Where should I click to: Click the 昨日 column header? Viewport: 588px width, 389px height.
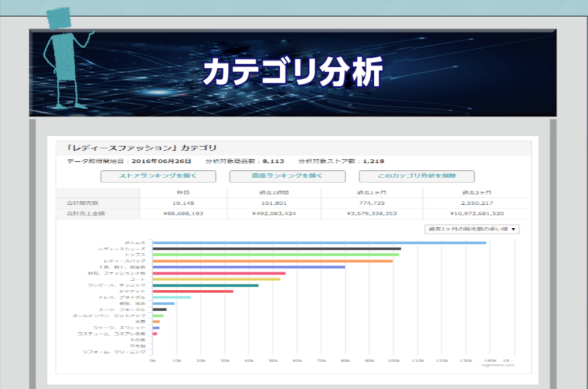[x=183, y=193]
